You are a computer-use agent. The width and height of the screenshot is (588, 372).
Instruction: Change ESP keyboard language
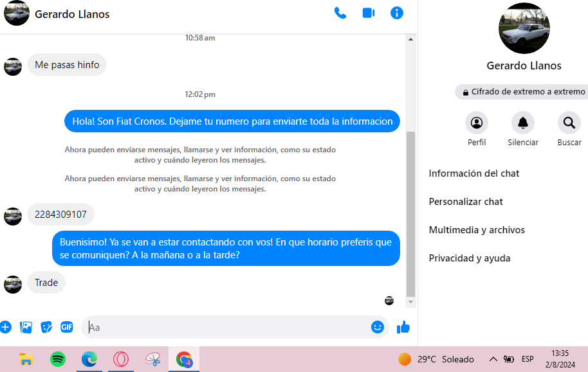click(528, 359)
